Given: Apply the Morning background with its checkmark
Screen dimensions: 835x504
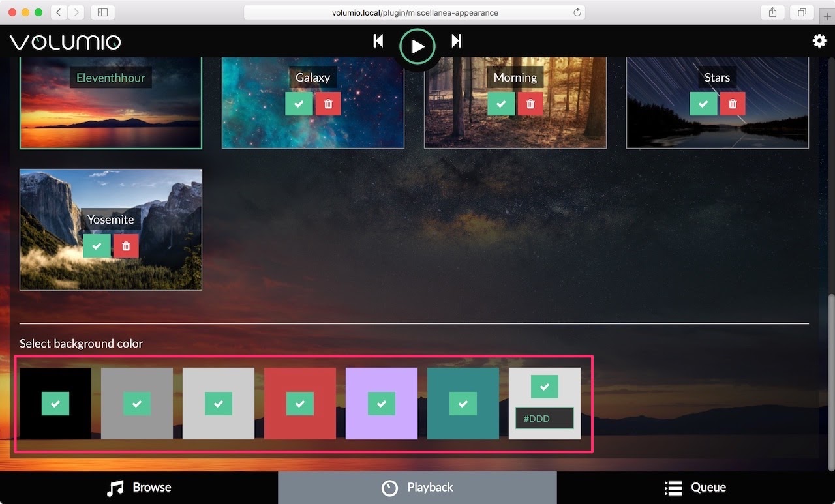Looking at the screenshot, I should pos(501,104).
